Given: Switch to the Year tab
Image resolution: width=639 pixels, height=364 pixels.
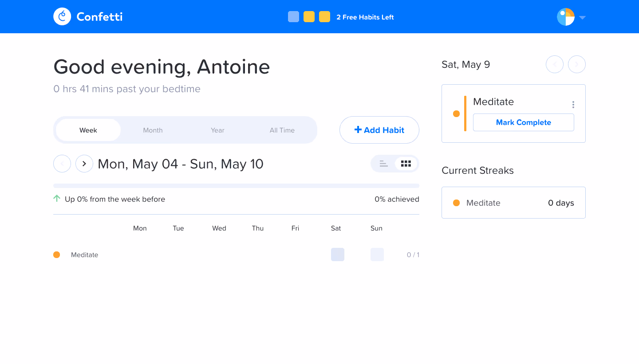Looking at the screenshot, I should 217,130.
